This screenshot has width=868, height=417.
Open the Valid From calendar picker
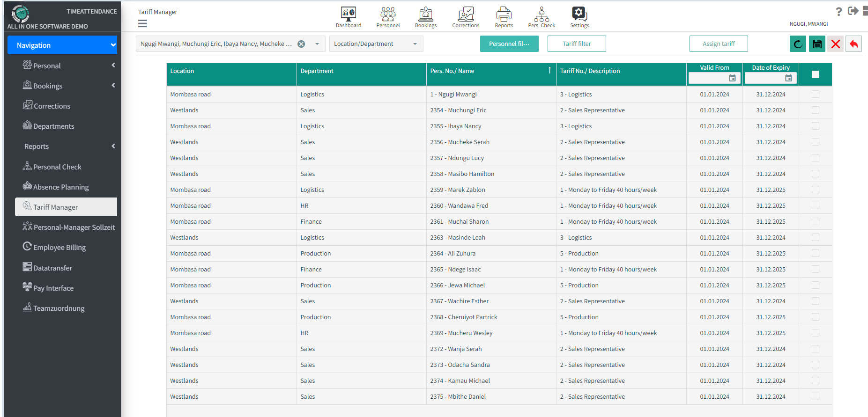(x=732, y=78)
